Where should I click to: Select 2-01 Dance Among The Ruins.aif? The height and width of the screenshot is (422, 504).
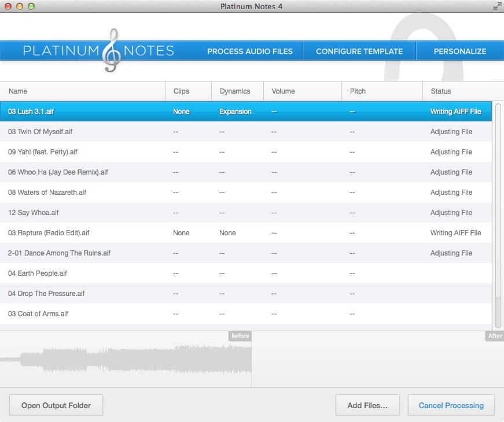tap(246, 253)
